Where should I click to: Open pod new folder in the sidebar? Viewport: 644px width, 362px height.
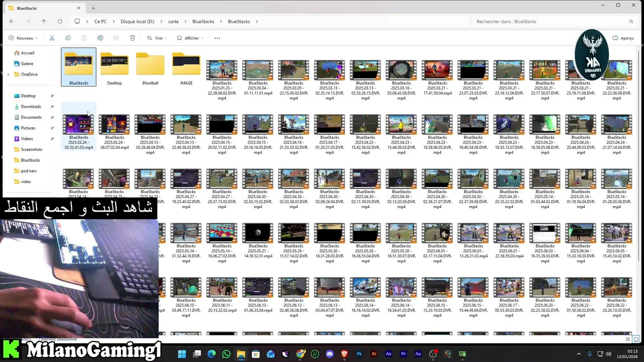click(25, 171)
